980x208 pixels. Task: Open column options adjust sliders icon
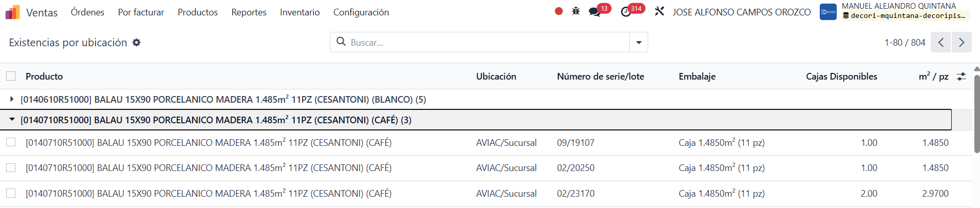(x=961, y=77)
